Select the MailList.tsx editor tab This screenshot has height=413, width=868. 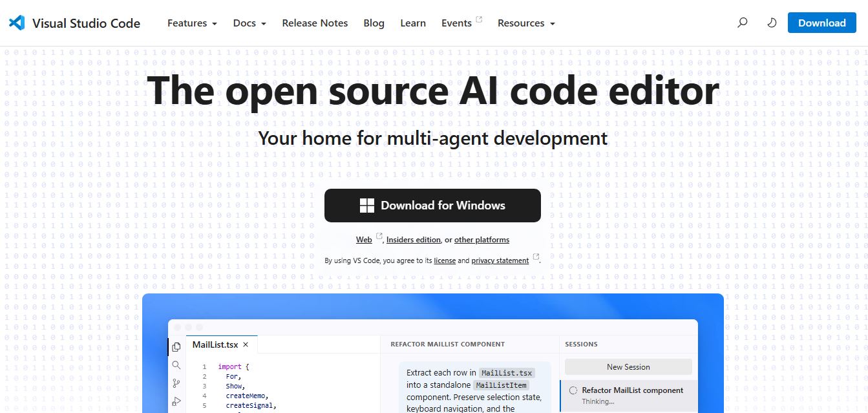click(222, 345)
